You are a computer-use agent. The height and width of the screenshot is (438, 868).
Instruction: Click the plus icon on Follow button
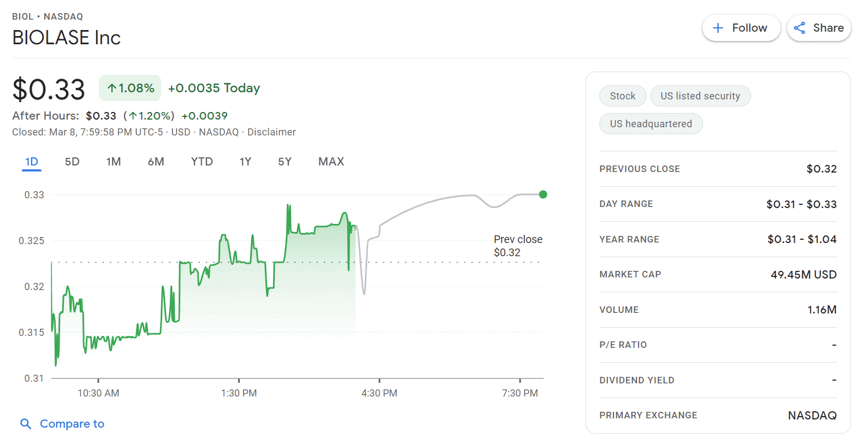click(718, 28)
